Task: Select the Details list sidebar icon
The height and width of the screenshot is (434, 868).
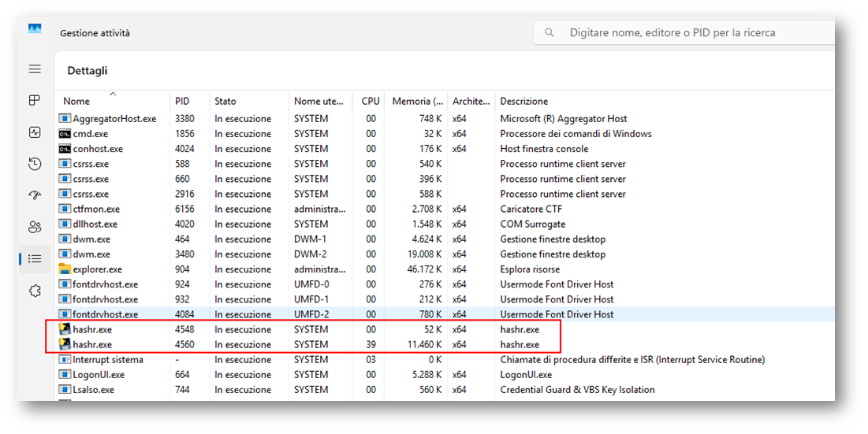Action: (x=35, y=258)
